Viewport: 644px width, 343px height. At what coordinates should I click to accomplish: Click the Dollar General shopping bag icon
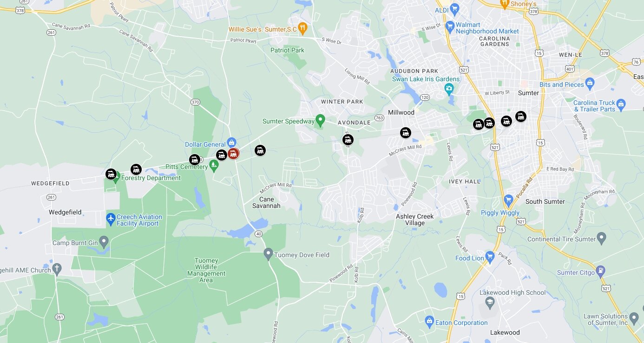click(231, 142)
